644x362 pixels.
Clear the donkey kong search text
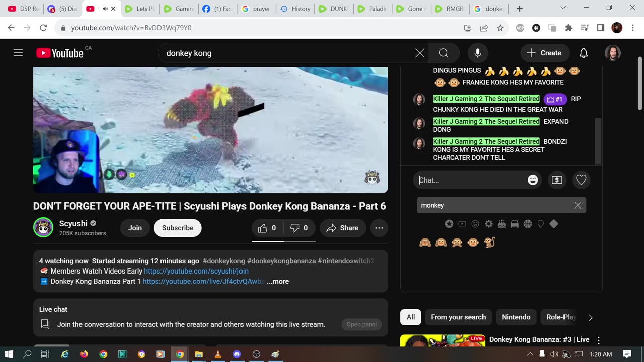[420, 53]
